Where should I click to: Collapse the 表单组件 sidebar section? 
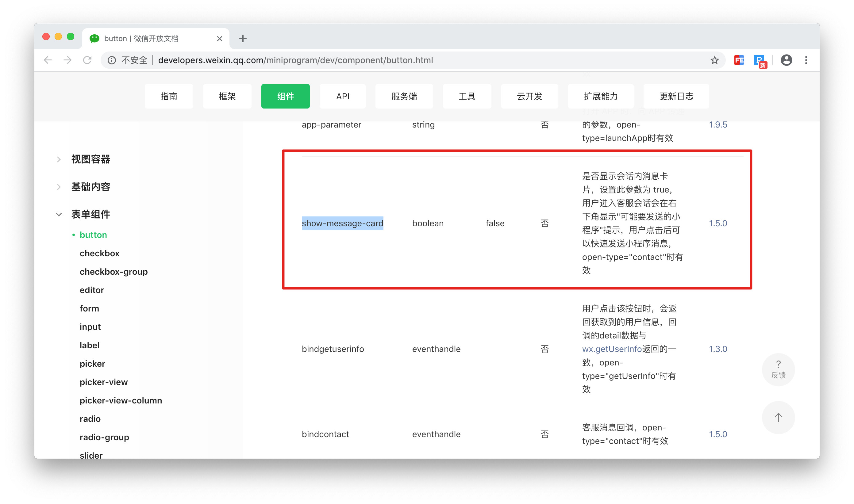pyautogui.click(x=90, y=214)
